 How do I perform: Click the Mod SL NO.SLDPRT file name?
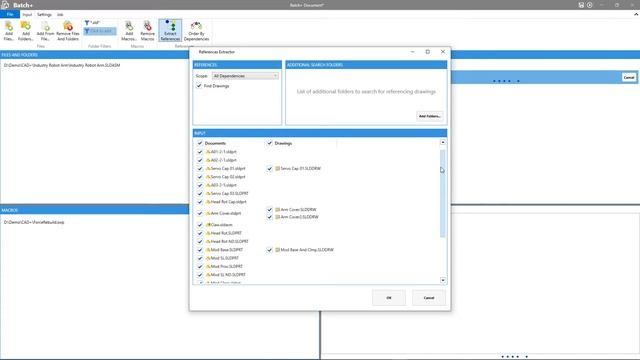coord(228,275)
